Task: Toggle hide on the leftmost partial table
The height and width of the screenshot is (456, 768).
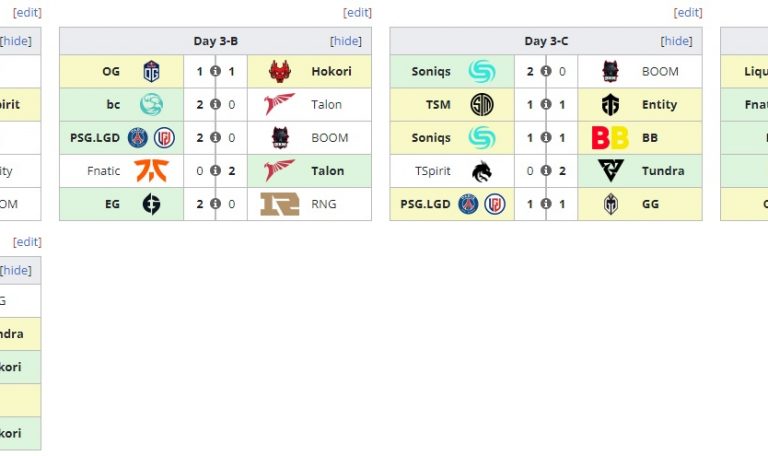Action: [16, 41]
